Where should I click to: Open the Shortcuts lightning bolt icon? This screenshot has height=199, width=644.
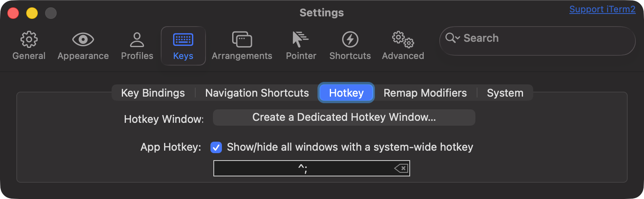[350, 39]
